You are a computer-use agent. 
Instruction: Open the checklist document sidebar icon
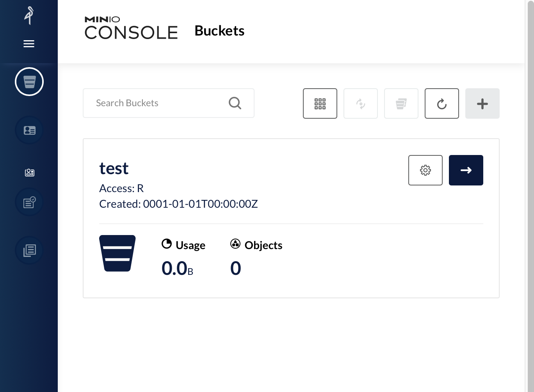[x=29, y=202]
